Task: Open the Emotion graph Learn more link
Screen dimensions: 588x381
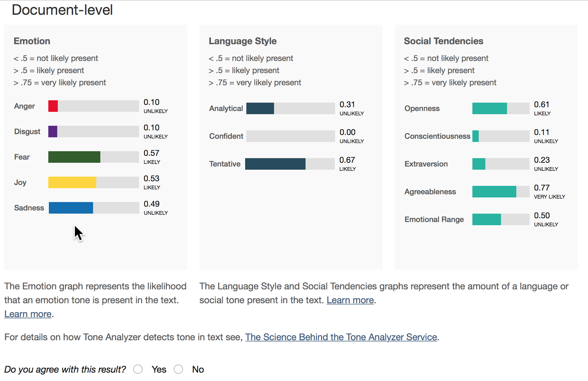Action: [28, 314]
